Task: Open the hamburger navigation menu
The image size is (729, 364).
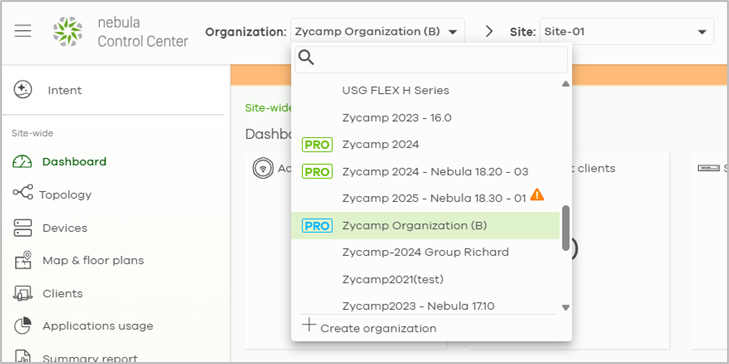Action: coord(23,31)
